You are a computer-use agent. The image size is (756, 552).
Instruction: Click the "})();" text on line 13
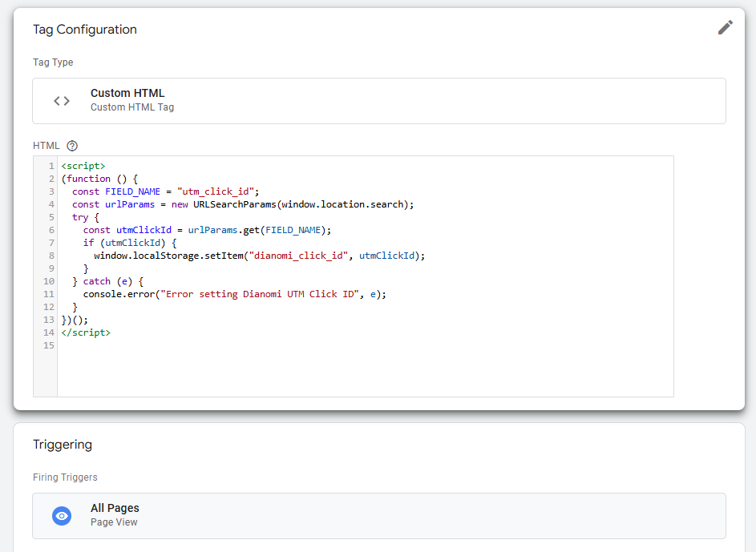pyautogui.click(x=75, y=320)
